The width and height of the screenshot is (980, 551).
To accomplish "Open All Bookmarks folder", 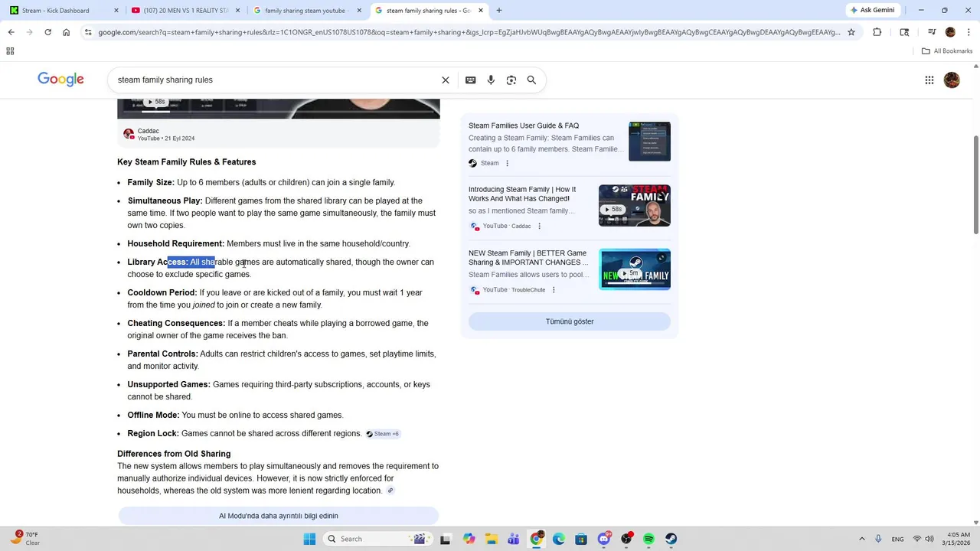I will pos(947,51).
